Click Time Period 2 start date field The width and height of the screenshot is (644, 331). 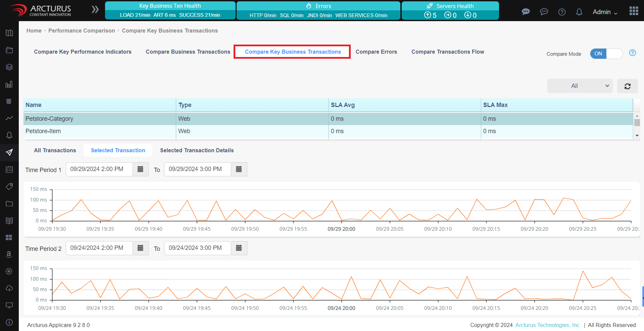tap(99, 248)
